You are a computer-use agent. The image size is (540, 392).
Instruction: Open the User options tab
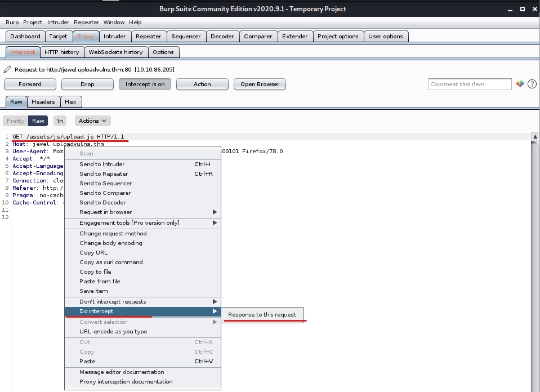tap(386, 36)
